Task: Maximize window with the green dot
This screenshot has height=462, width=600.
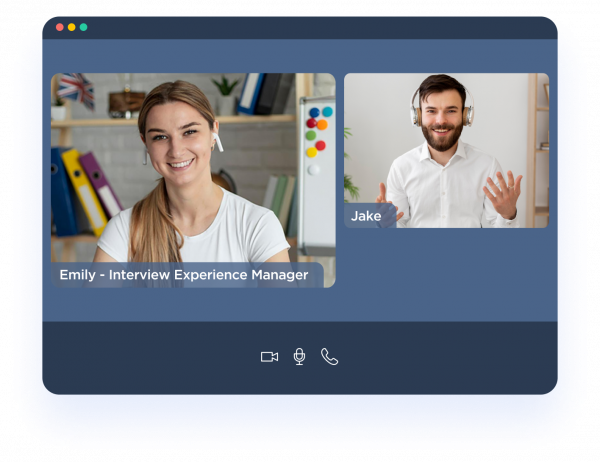Action: tap(84, 27)
